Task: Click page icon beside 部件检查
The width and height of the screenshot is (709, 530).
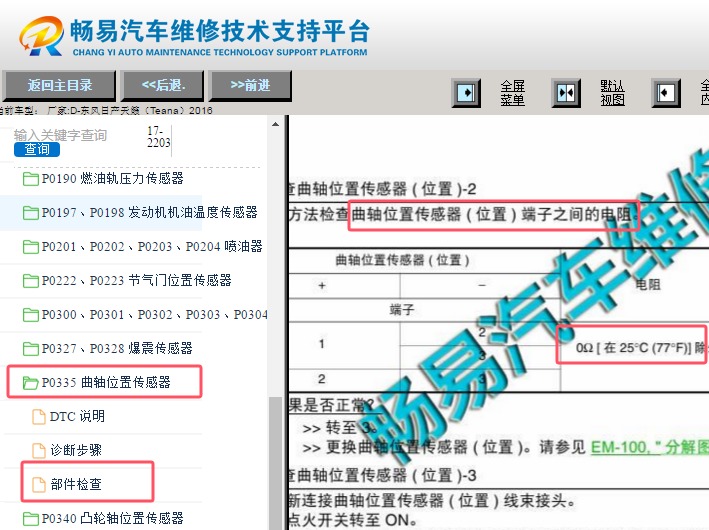Action: [39, 484]
